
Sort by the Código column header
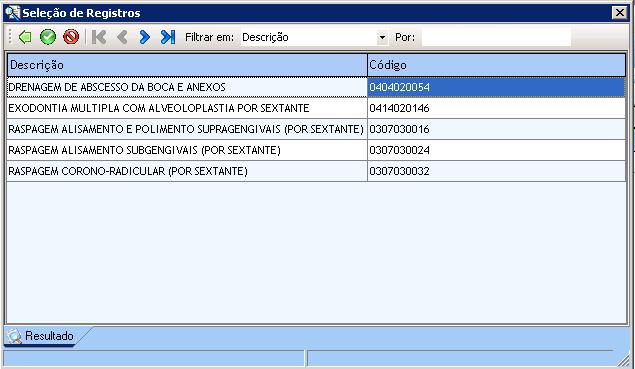tap(496, 65)
